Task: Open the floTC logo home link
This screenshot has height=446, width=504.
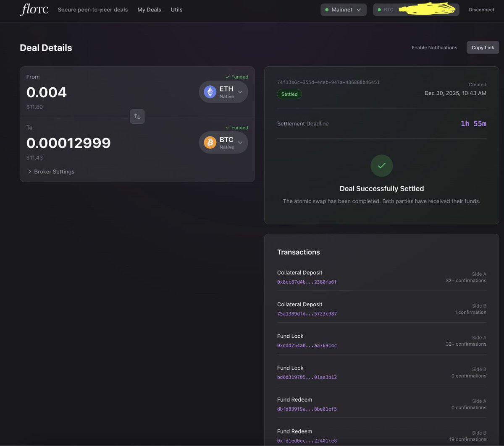Action: 34,10
